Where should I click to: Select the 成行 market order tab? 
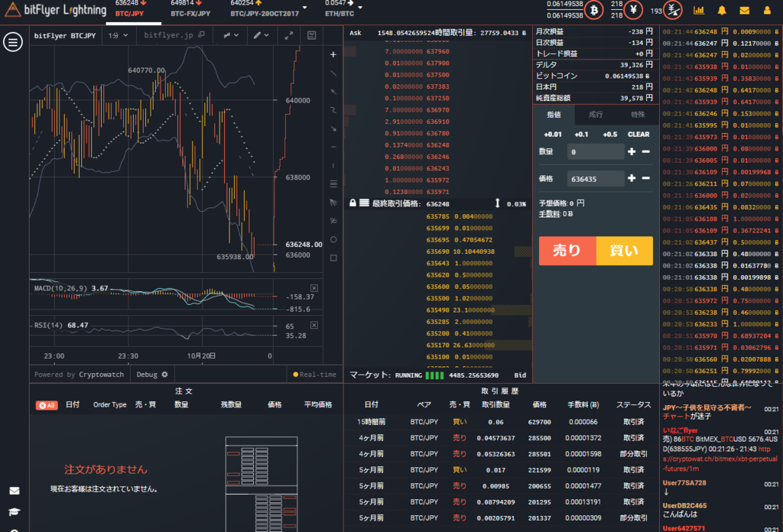click(x=595, y=115)
